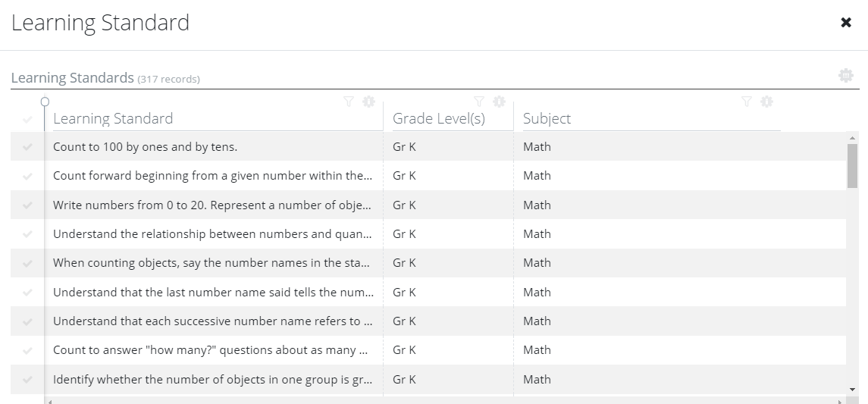
Task: Sort by Learning Standard column header
Action: (x=113, y=118)
